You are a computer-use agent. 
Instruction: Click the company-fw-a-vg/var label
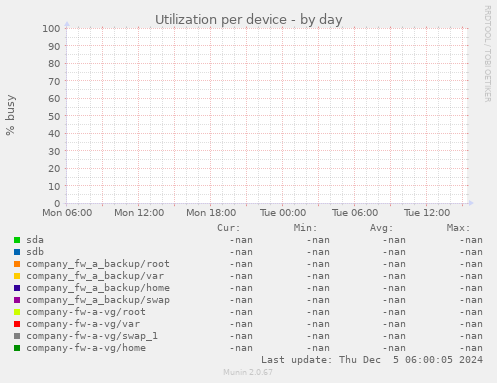pyautogui.click(x=83, y=324)
